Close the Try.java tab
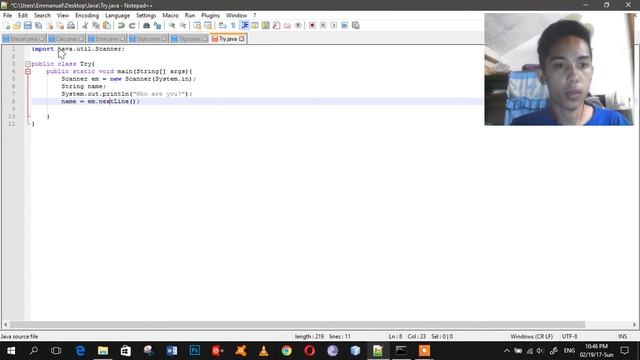This screenshot has width=640, height=360. pyautogui.click(x=242, y=39)
